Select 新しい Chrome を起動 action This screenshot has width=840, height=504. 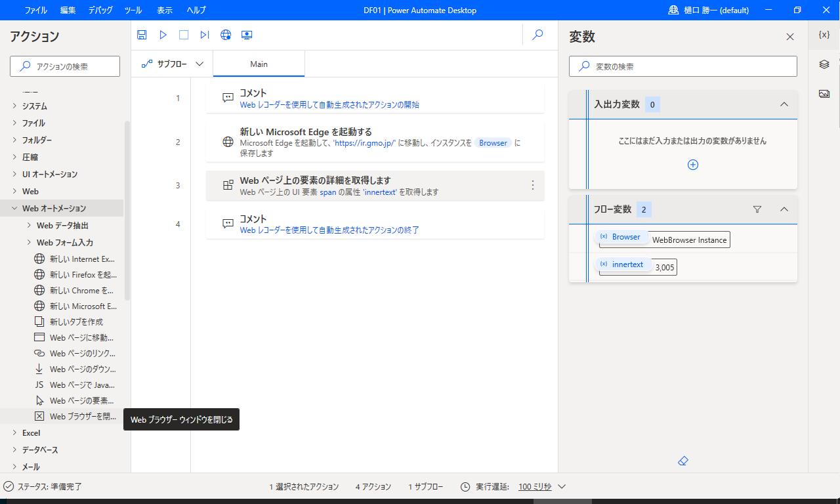75,290
